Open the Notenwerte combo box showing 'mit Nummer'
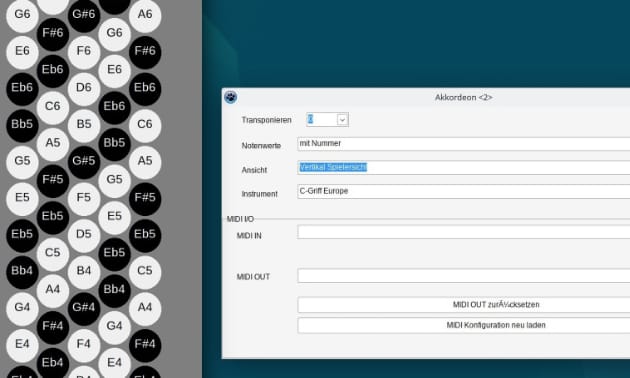630x378 pixels. click(x=464, y=144)
